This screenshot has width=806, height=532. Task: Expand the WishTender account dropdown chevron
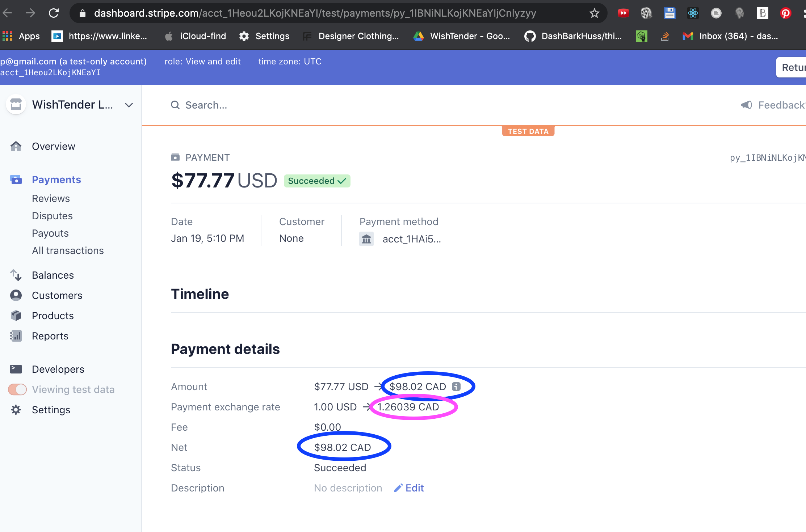pos(129,105)
